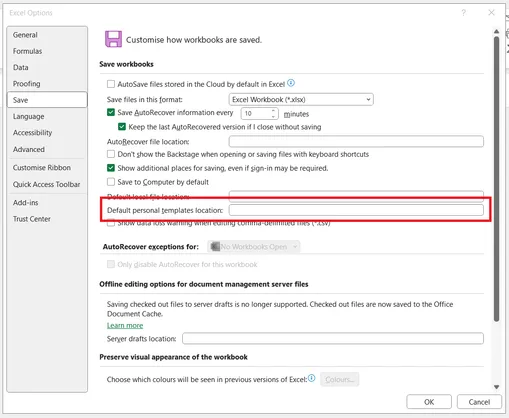Open the Advanced options category
The height and width of the screenshot is (418, 509).
pyautogui.click(x=29, y=149)
